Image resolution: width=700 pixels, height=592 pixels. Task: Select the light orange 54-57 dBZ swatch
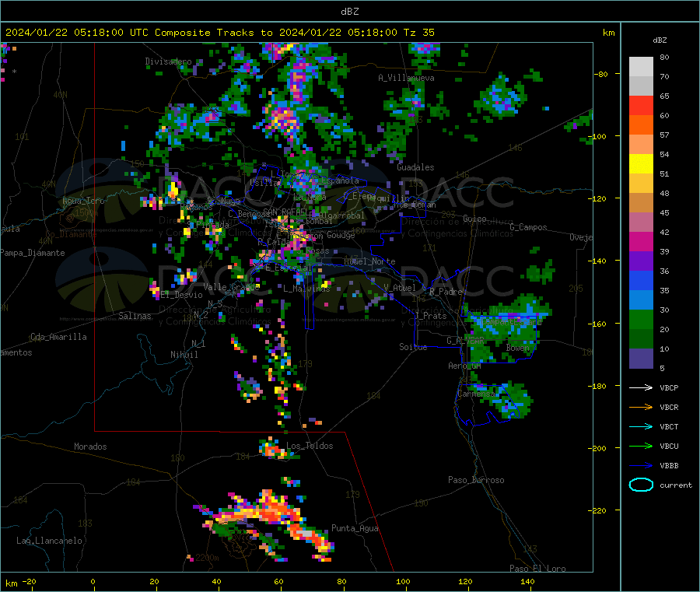[x=641, y=145]
